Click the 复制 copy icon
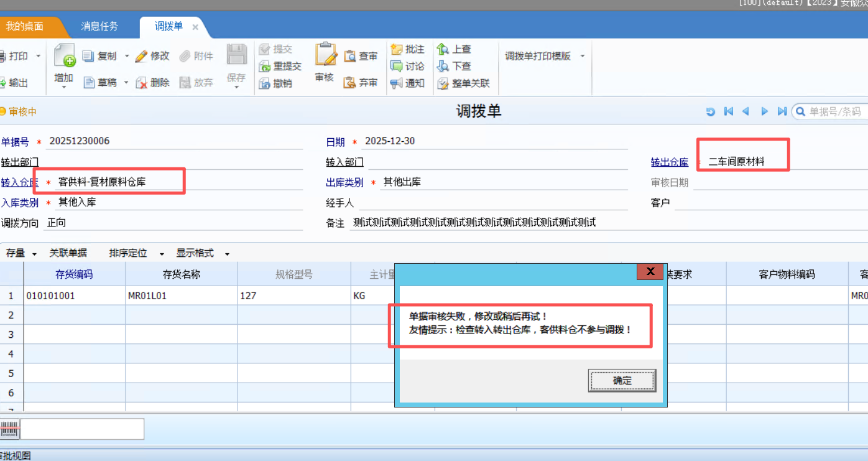Viewport: 868px width, 461px height. pos(88,56)
